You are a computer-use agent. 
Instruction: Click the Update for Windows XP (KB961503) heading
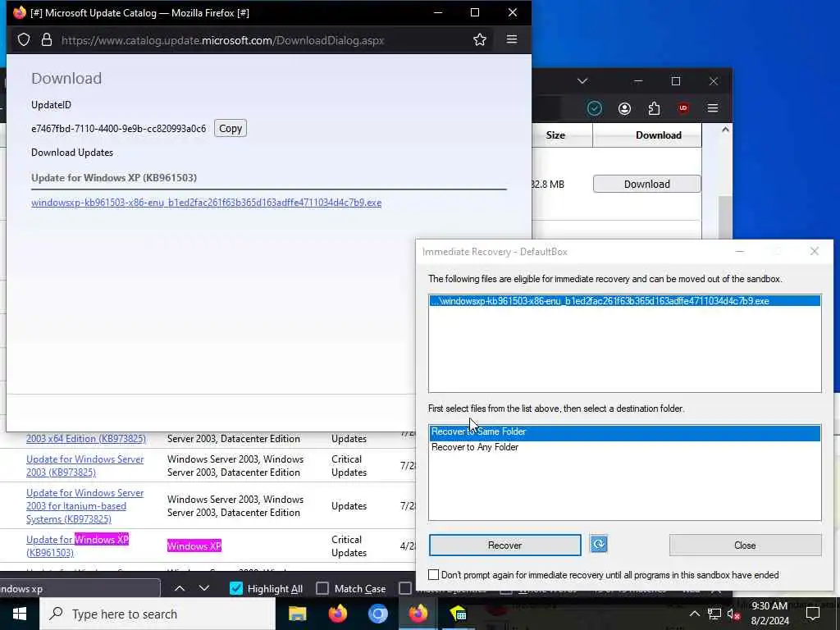(113, 177)
